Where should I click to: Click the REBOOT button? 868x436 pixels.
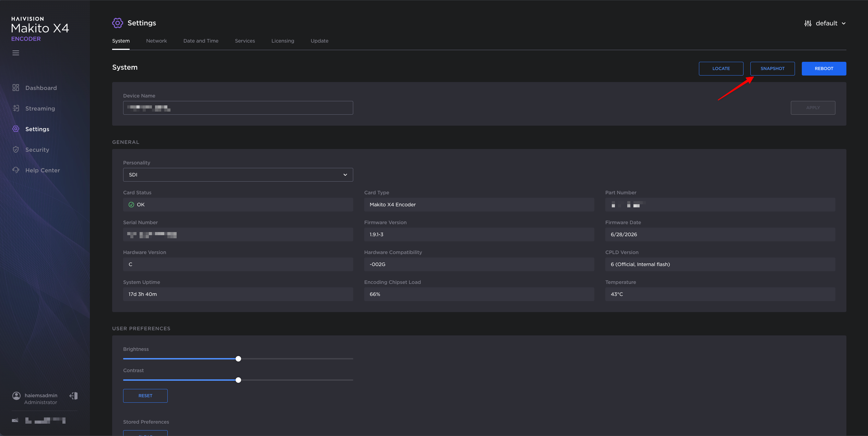pos(824,69)
